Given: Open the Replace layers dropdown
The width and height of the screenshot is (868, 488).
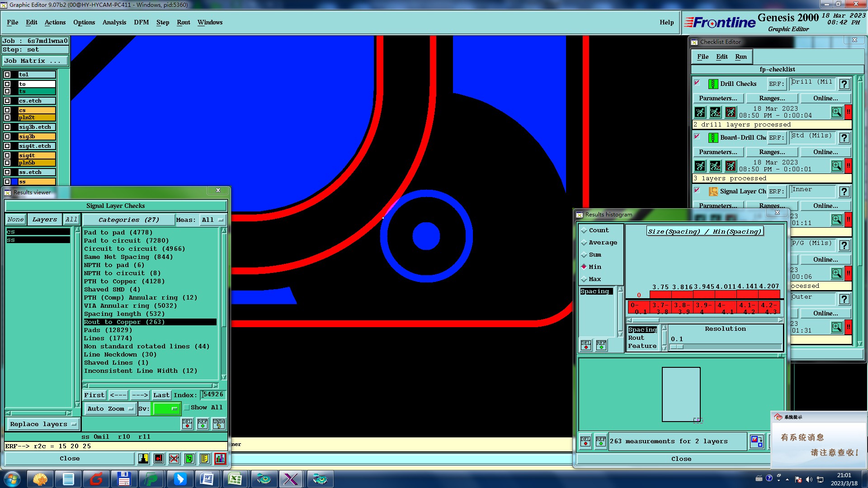Looking at the screenshot, I should tap(42, 424).
